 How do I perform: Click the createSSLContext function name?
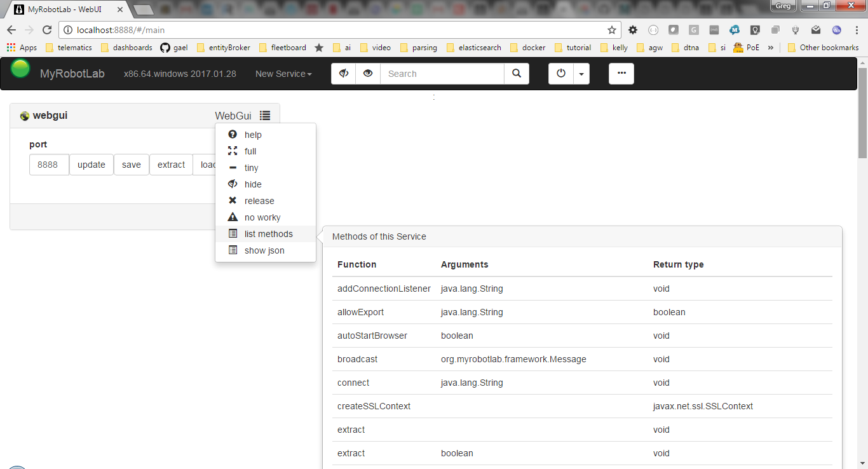[x=374, y=406]
